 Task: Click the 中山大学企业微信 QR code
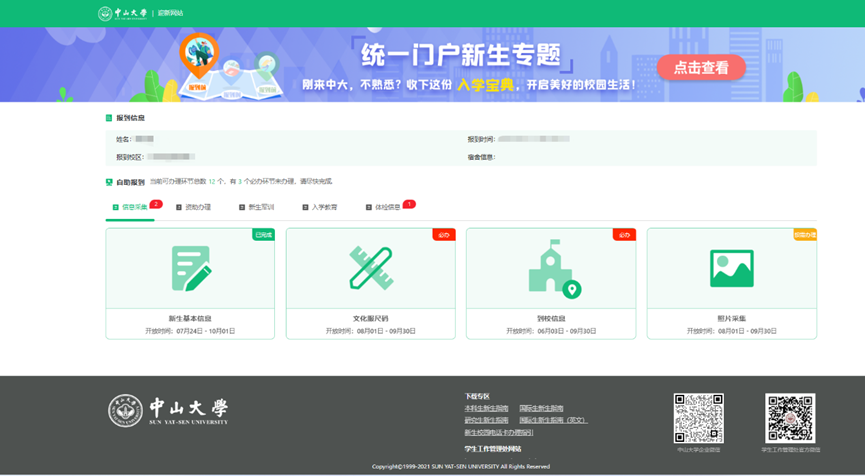pos(698,418)
